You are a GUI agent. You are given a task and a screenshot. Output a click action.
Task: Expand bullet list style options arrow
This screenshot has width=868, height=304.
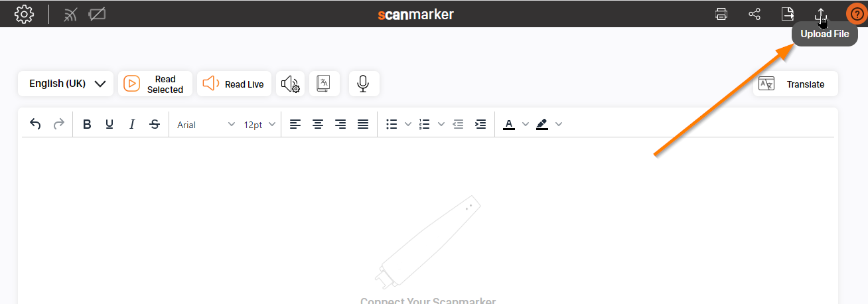click(408, 124)
